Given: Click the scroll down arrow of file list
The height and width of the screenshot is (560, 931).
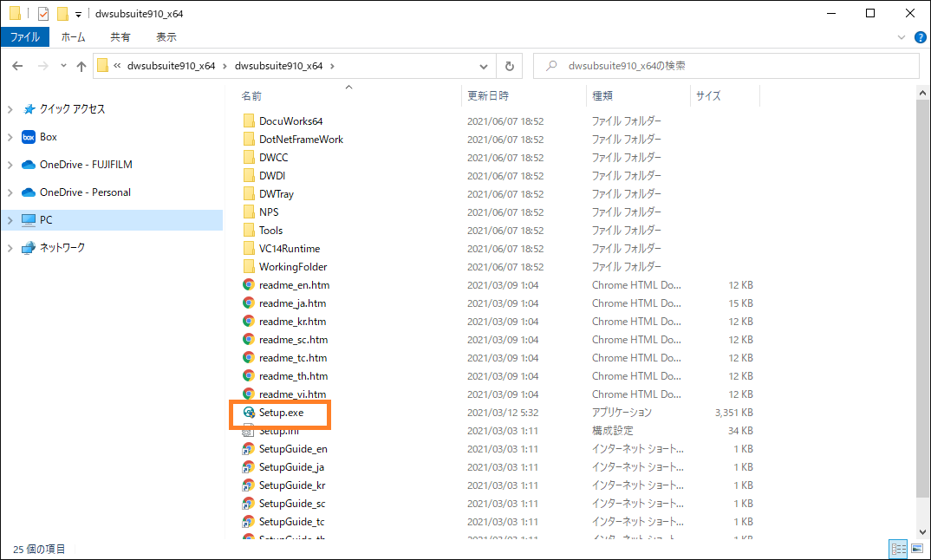Looking at the screenshot, I should (x=922, y=532).
